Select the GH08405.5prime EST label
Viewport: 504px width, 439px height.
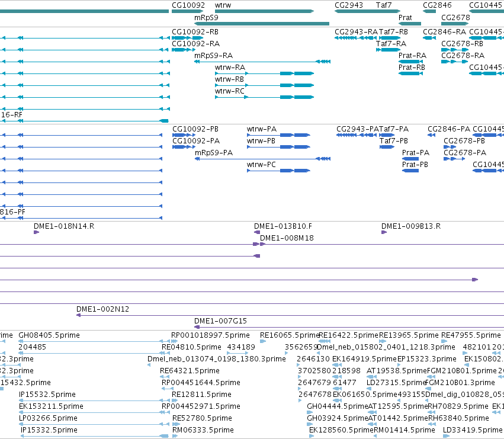coord(49,335)
